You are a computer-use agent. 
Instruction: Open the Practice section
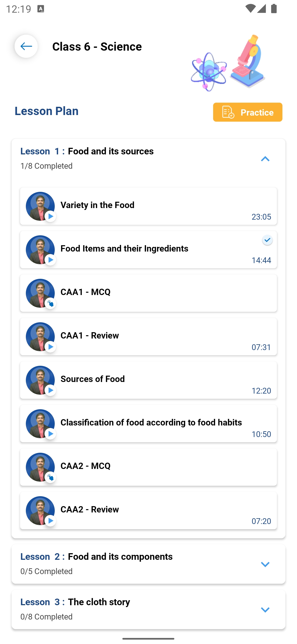[x=248, y=112]
